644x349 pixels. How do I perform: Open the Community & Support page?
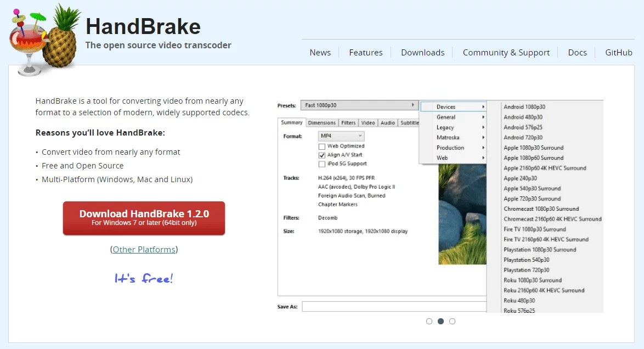click(x=505, y=52)
